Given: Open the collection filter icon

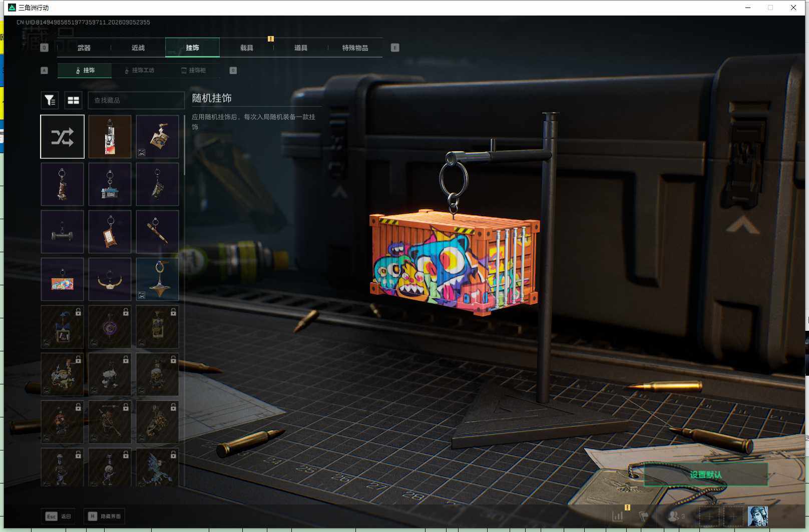Looking at the screenshot, I should click(x=50, y=101).
